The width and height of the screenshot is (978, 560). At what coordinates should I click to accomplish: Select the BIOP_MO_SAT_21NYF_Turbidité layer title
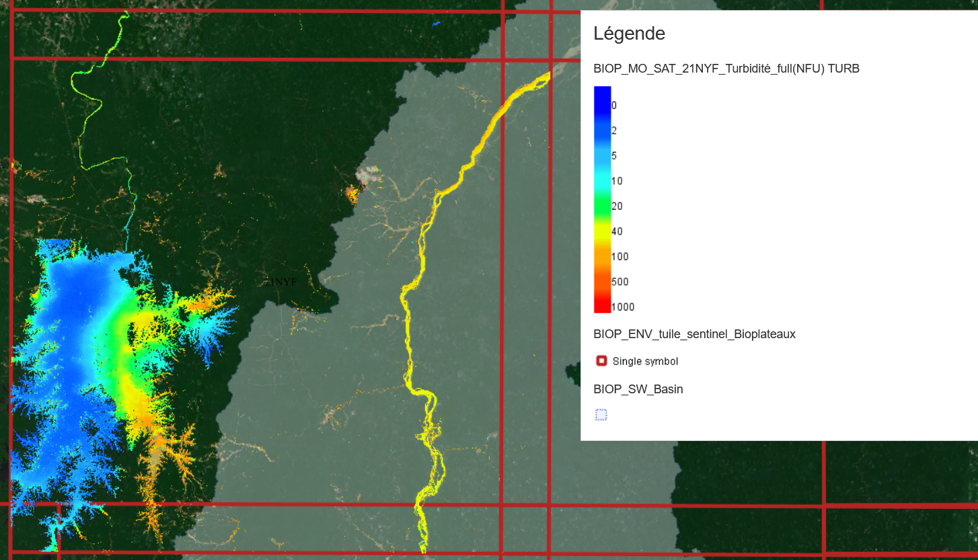tap(726, 68)
